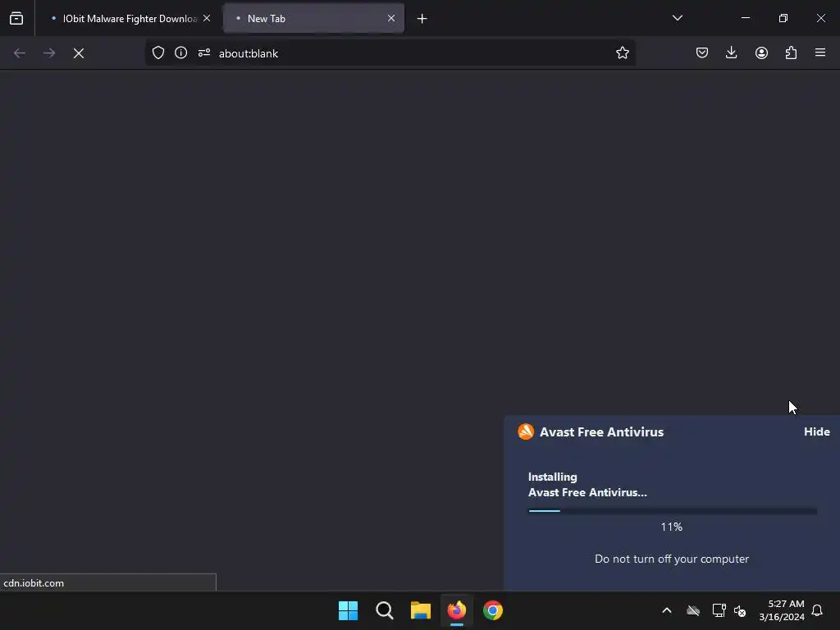Click the Avast installation progress bar
Screen dimensions: 840x630
point(673,511)
